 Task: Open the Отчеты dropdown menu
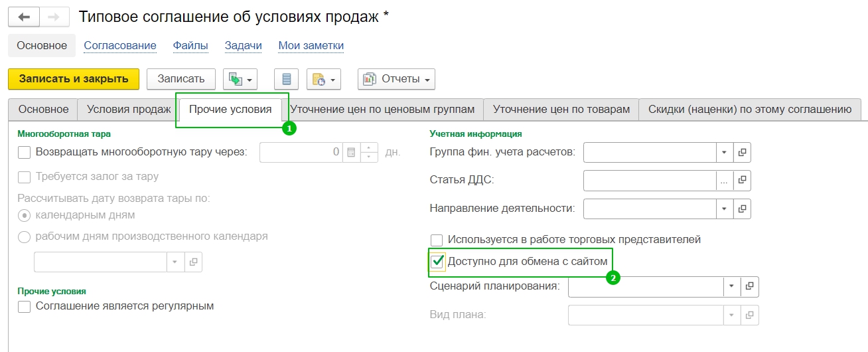pyautogui.click(x=396, y=79)
